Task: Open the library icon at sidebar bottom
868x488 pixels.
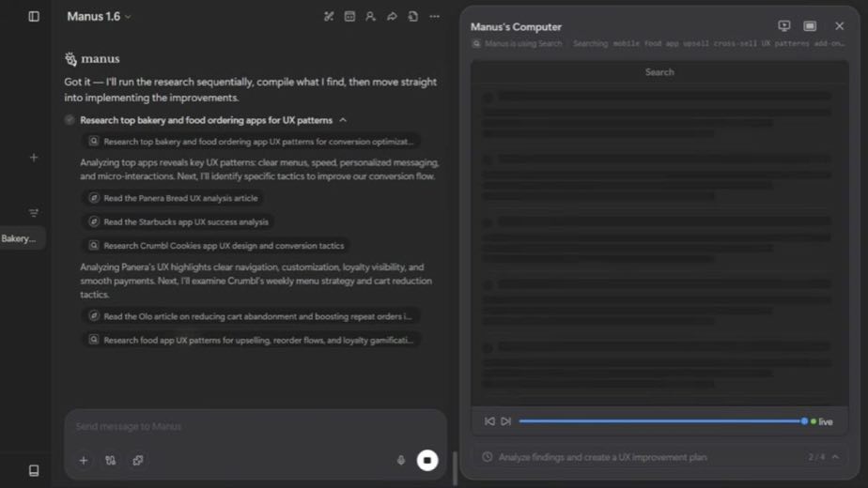Action: point(34,470)
